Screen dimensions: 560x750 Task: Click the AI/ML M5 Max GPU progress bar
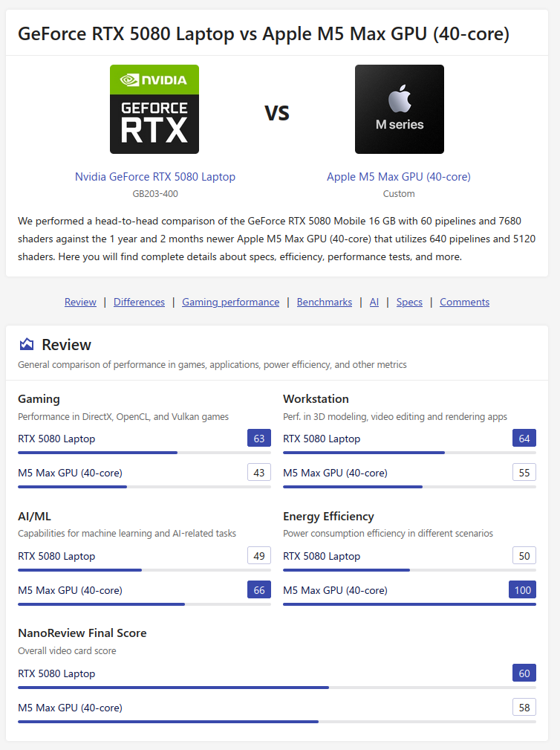(144, 604)
